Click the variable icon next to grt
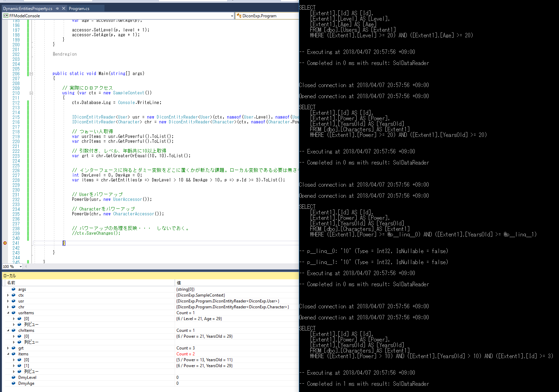This screenshot has height=392, width=559. click(13, 348)
